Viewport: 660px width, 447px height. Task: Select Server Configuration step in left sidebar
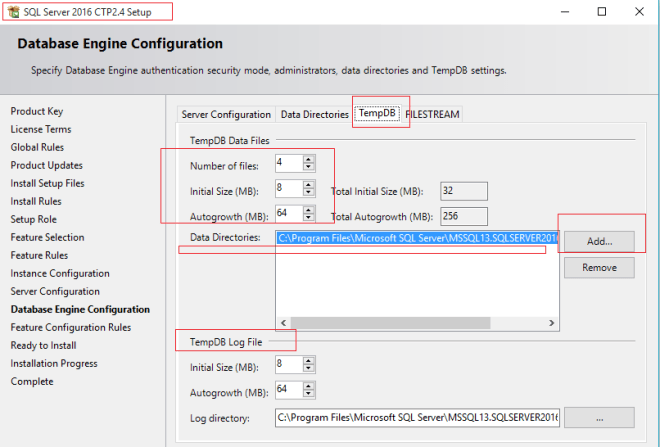click(55, 292)
